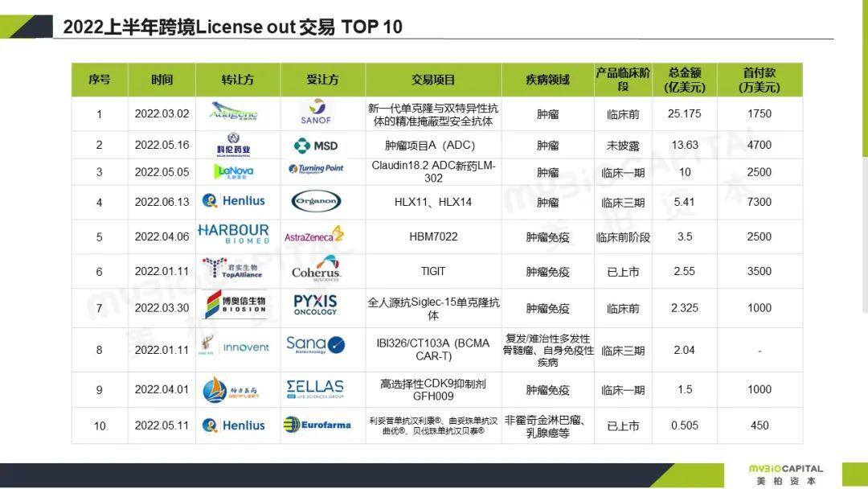Select the AstraZeneca logo

(x=314, y=235)
